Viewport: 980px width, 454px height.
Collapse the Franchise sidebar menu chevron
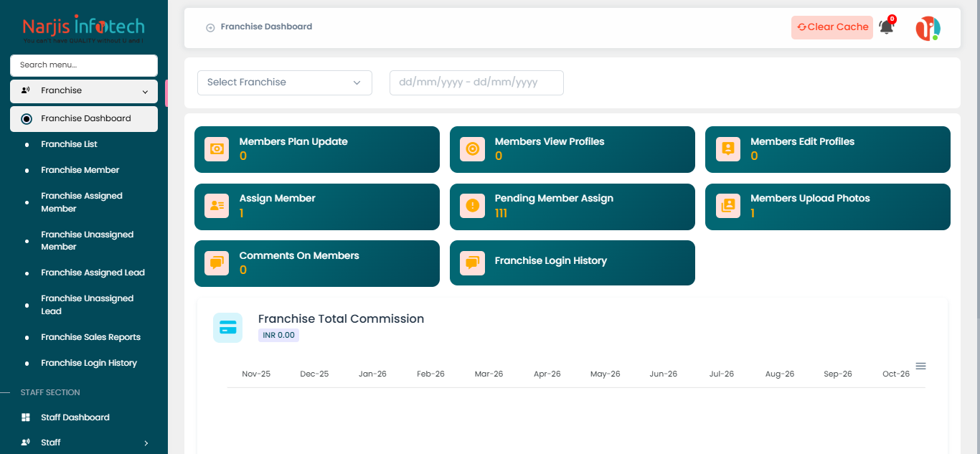tap(145, 92)
